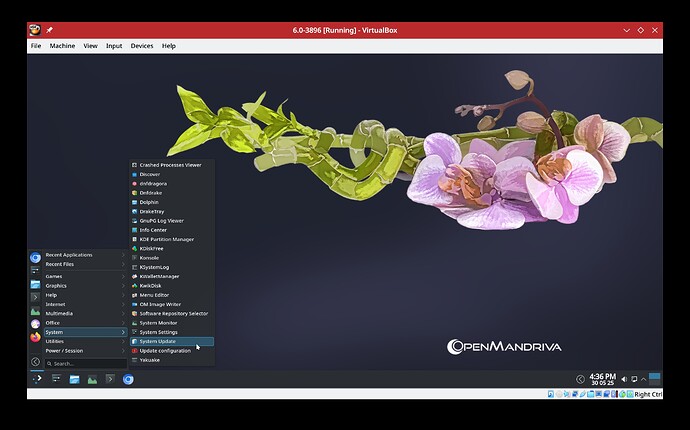Click the shared folders icon in VirtualBox status bar
The height and width of the screenshot is (430, 690).
(591, 394)
